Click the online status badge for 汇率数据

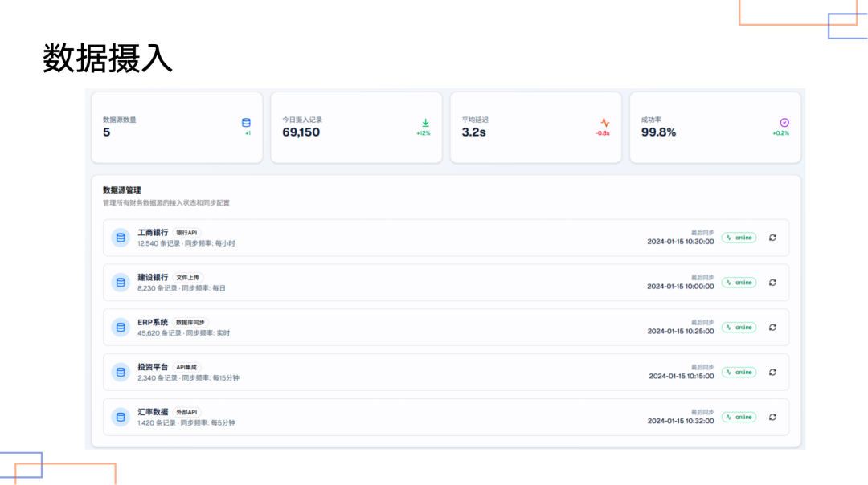click(x=739, y=418)
